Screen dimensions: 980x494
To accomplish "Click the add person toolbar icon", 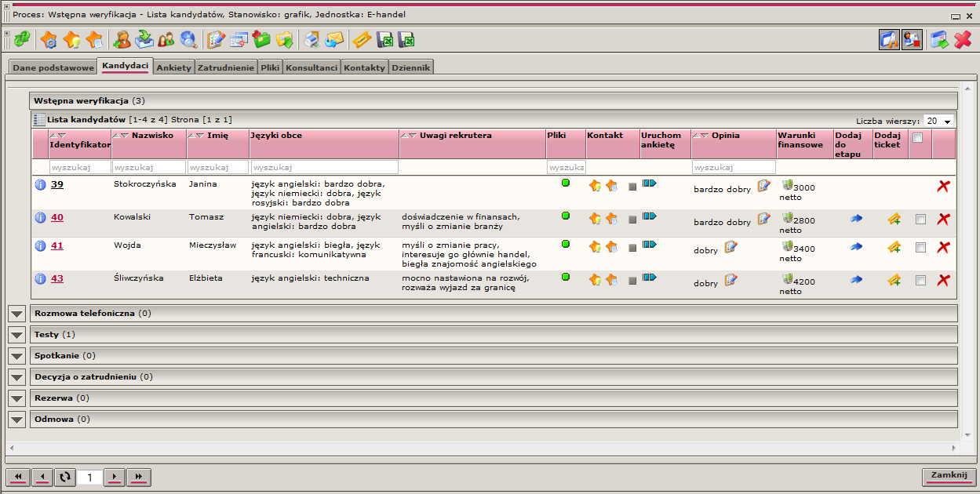I will (x=122, y=39).
